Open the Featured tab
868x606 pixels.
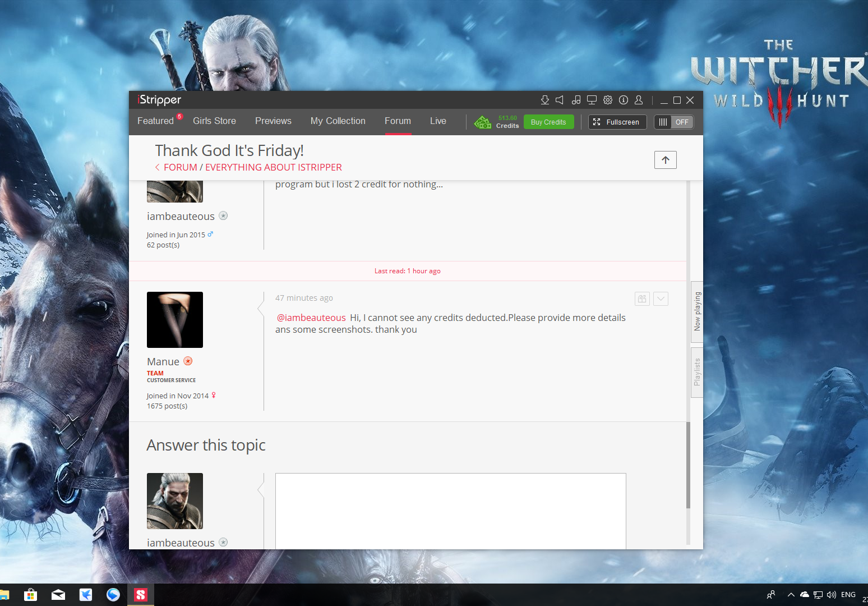pos(155,121)
